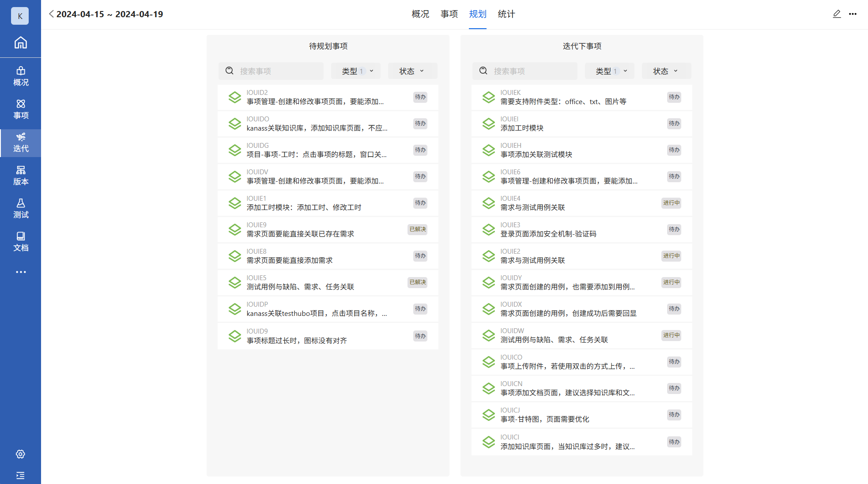This screenshot has width=868, height=484.
Task: Expand 类型 dropdown in 待规划事项 panel
Action: click(357, 71)
